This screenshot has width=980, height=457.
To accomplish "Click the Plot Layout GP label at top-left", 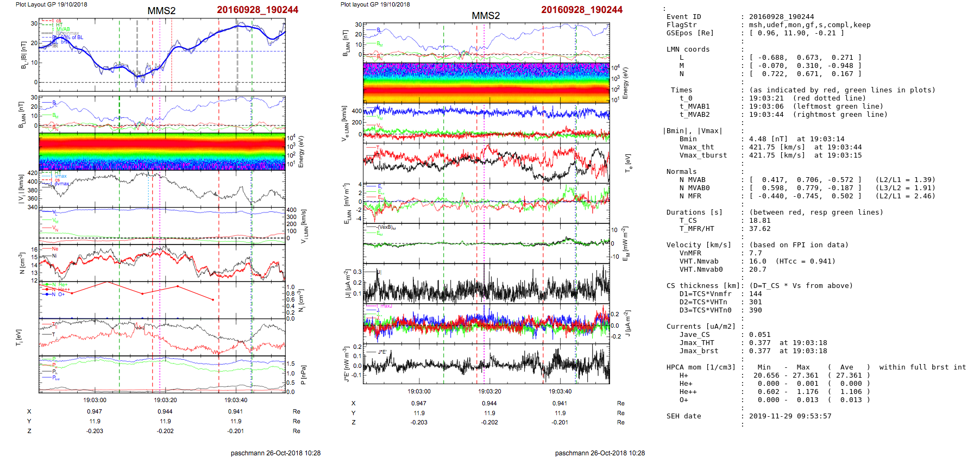I will coord(51,4).
